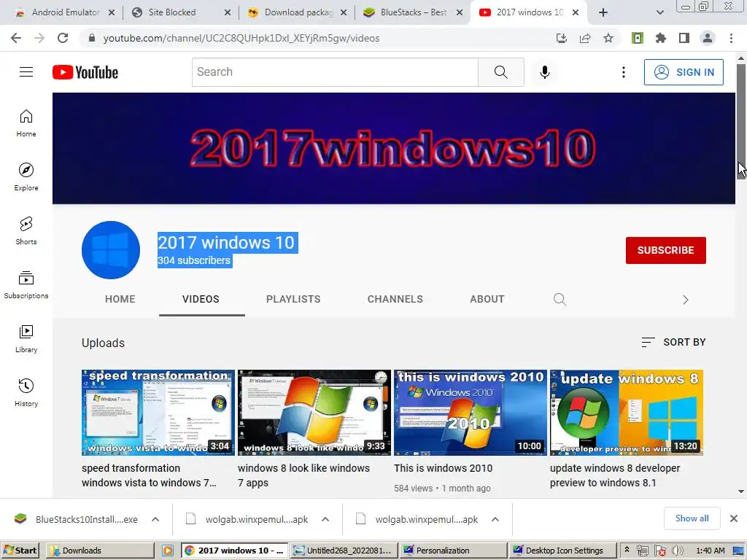Click the YouTube logo
The image size is (747, 560).
click(x=85, y=72)
